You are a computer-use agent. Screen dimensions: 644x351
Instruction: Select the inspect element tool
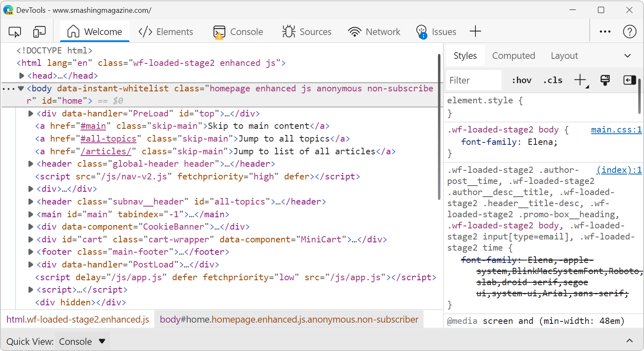[15, 31]
